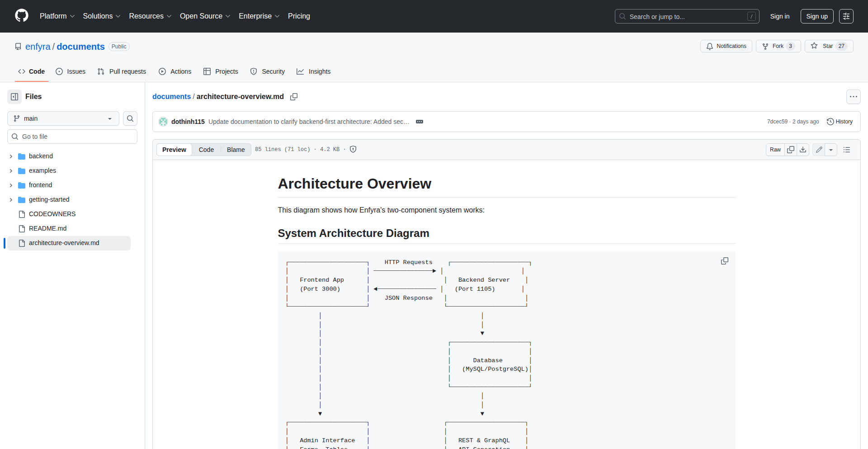Screen dimensions: 868x449
Task: Collapse the Files side panel
Action: pyautogui.click(x=14, y=97)
